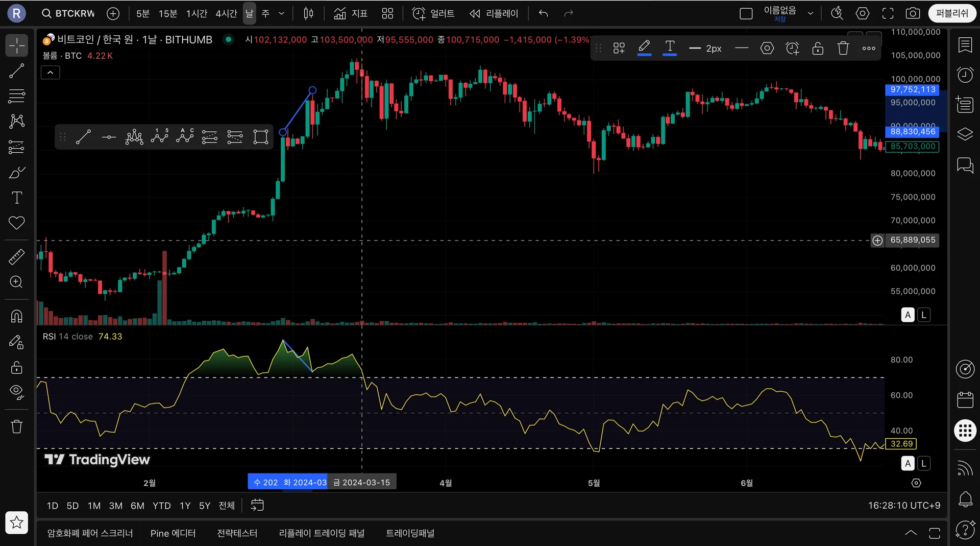Screen dimensions: 980x546
Task: Delete selected drawing with trash icon
Action: tap(843, 49)
